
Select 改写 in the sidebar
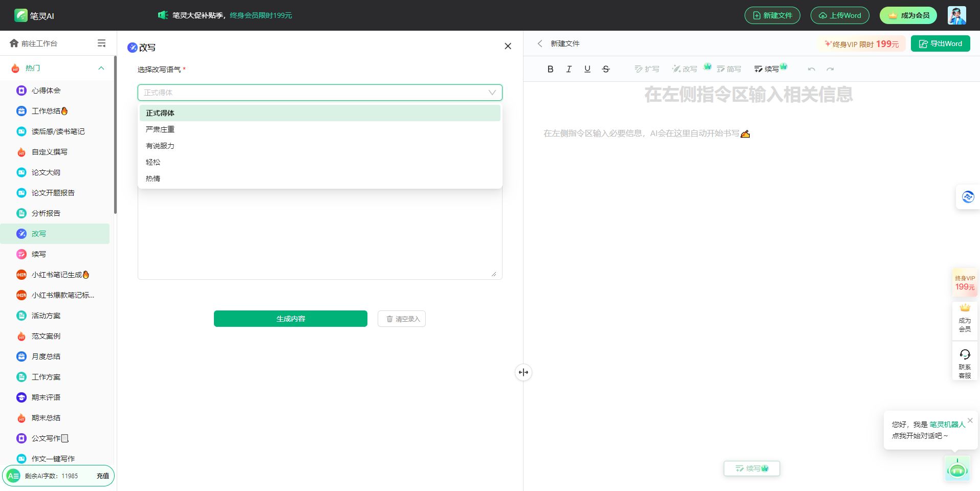[x=55, y=234]
